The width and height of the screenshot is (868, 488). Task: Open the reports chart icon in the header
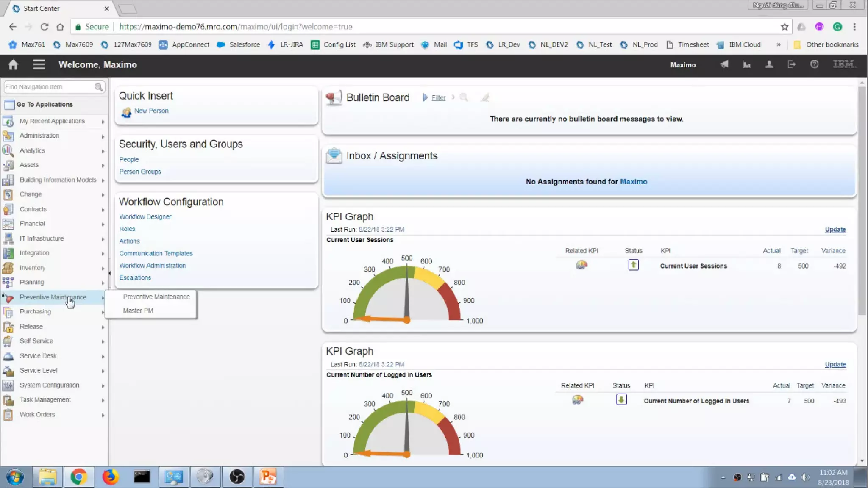[x=746, y=64]
